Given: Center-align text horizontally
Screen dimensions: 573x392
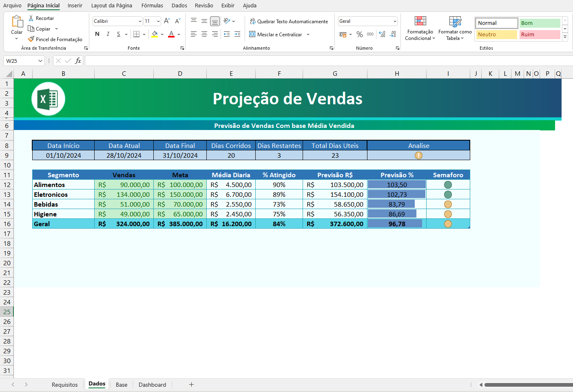Looking at the screenshot, I should click(x=204, y=34).
